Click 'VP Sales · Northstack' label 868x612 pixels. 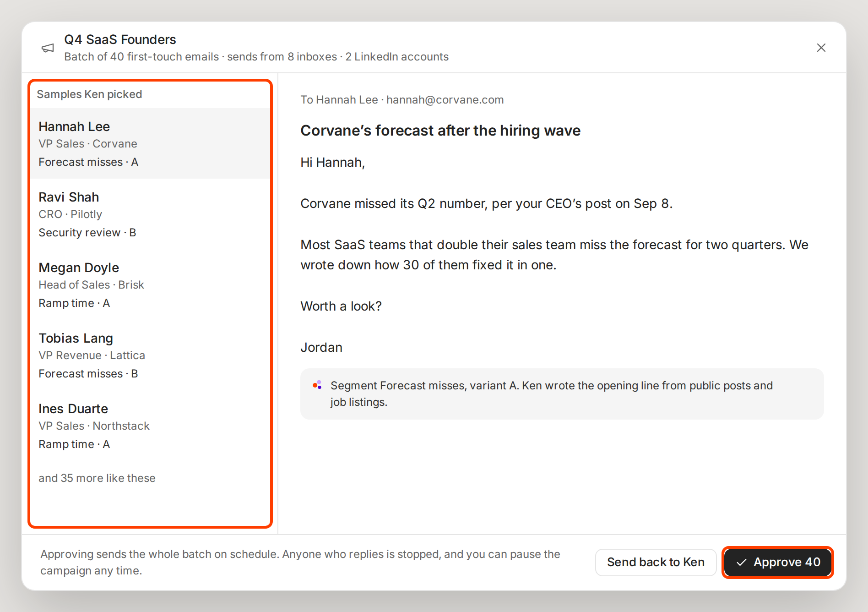click(x=94, y=426)
